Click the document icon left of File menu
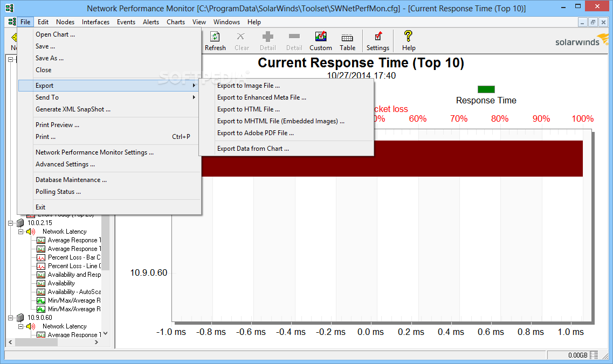 tap(12, 22)
